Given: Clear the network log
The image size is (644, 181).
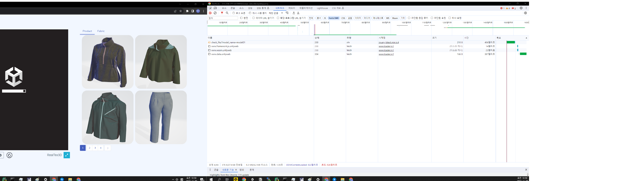Looking at the screenshot, I should 215,13.
